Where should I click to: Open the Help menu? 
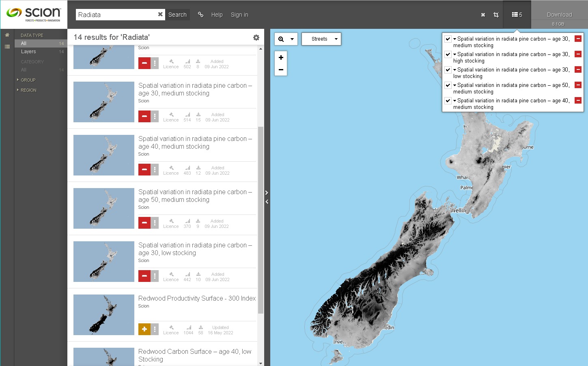click(217, 15)
